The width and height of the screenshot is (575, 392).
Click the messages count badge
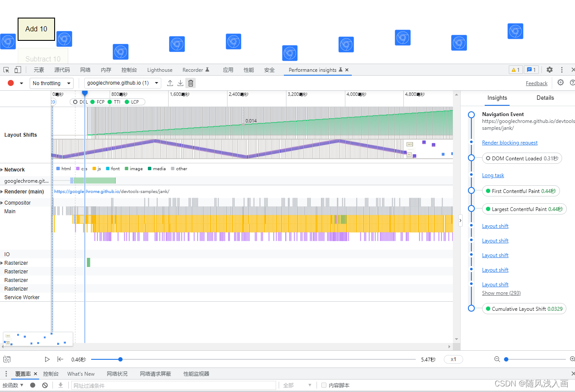[x=531, y=70]
